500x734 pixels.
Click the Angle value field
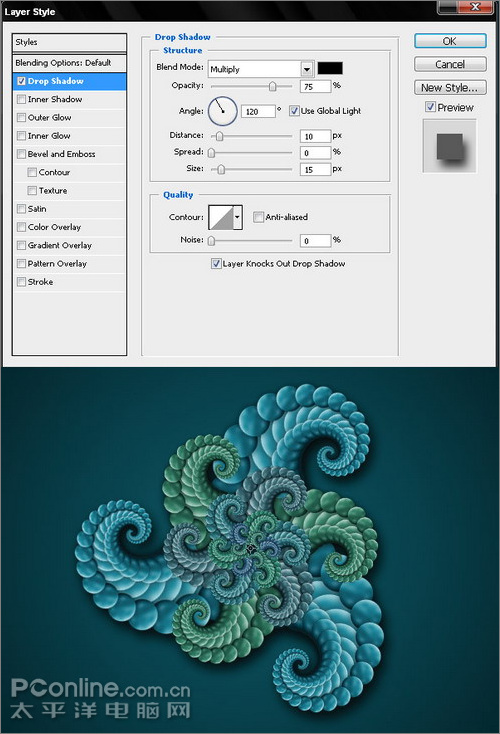pyautogui.click(x=258, y=111)
